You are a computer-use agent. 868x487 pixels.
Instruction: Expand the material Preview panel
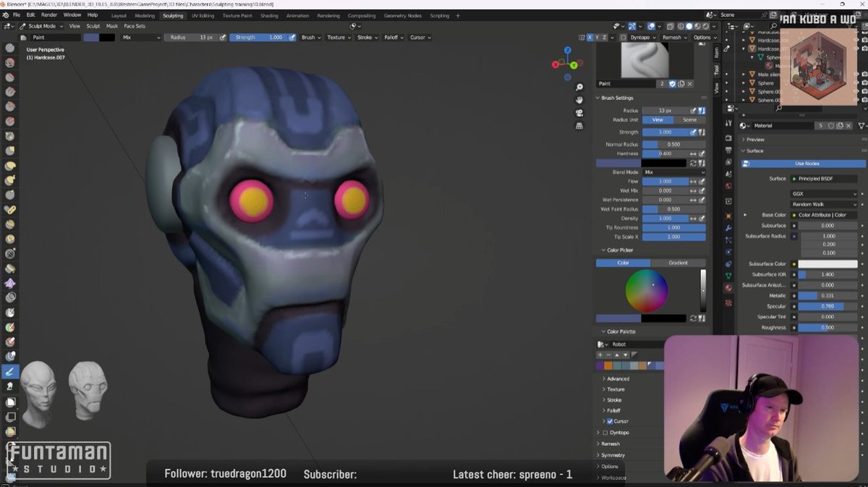tap(754, 139)
